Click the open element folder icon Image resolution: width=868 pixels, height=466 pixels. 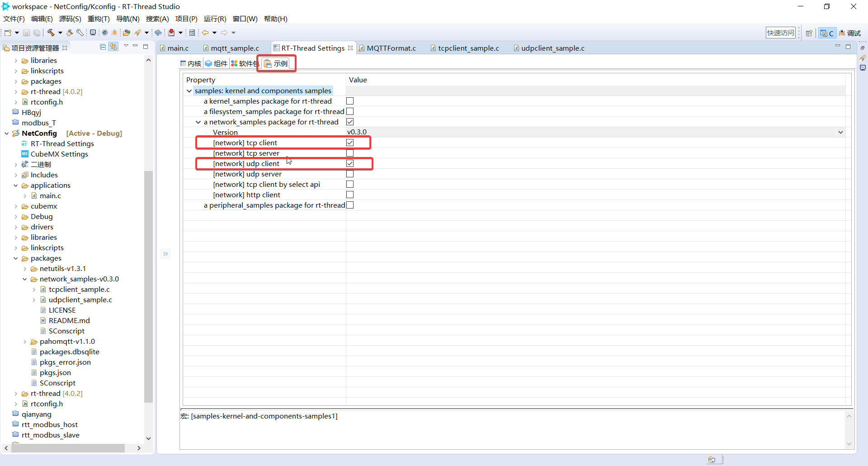pyautogui.click(x=127, y=33)
